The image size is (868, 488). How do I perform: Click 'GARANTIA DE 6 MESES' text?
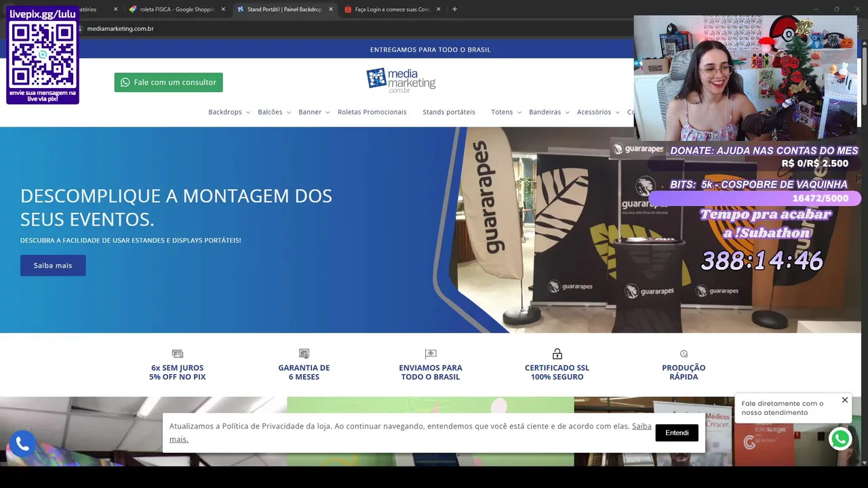point(304,372)
